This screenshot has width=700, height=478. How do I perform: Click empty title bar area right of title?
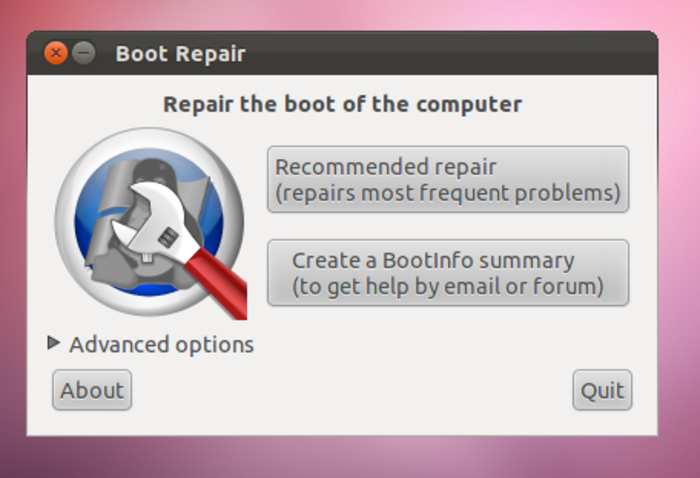tap(450, 54)
